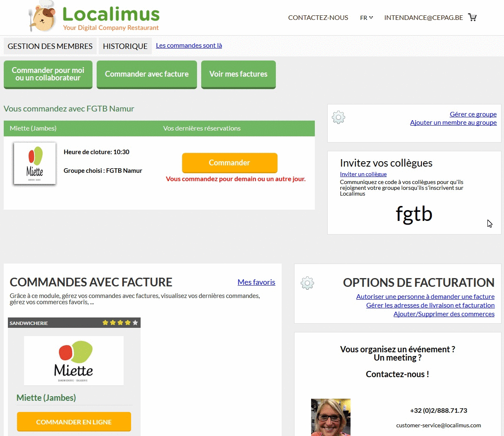Click the 'Heure de cloture: 10:30' text

pyautogui.click(x=96, y=152)
